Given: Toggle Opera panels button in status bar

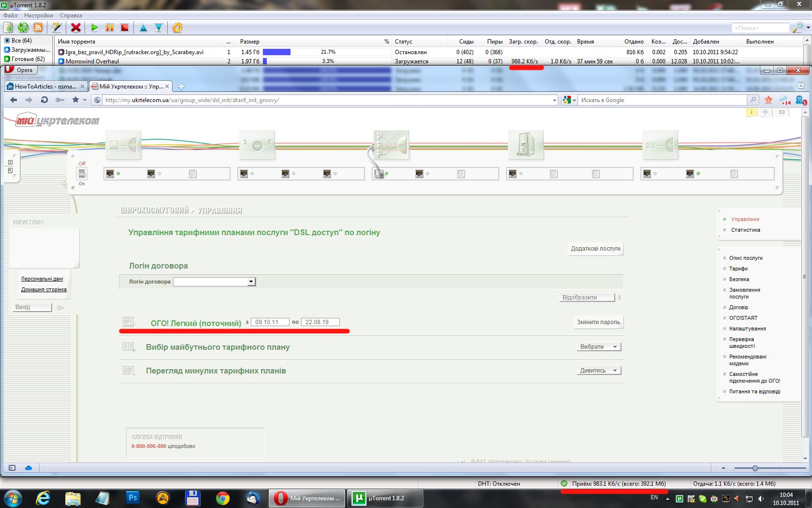Looking at the screenshot, I should click(12, 468).
